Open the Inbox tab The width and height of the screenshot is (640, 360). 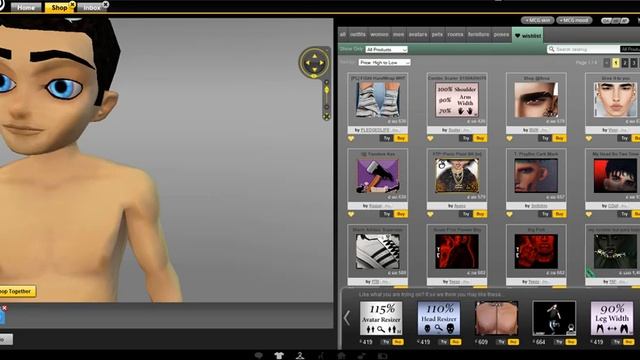point(92,7)
